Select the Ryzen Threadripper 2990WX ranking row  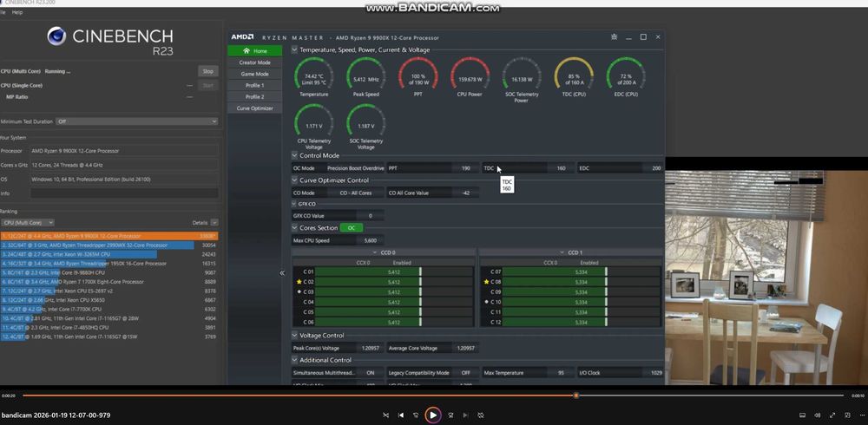(x=109, y=245)
